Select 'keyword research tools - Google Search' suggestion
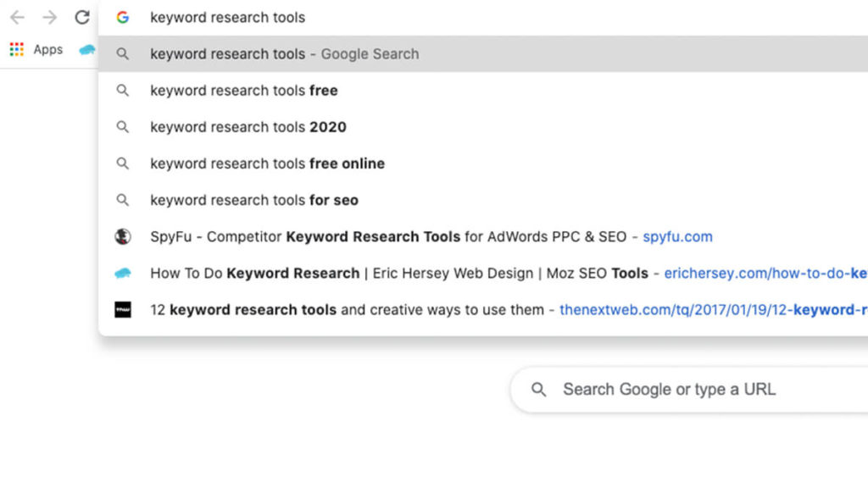Screen dimensions: 868x488 (284, 53)
